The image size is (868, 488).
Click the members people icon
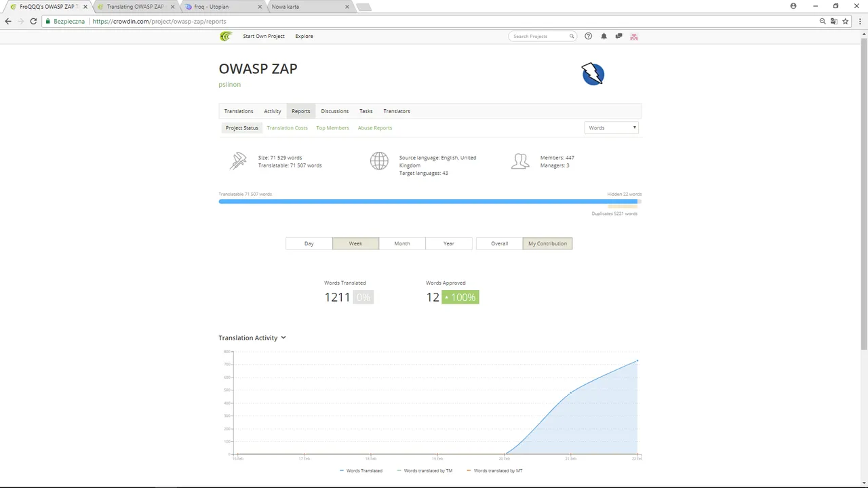click(x=520, y=161)
